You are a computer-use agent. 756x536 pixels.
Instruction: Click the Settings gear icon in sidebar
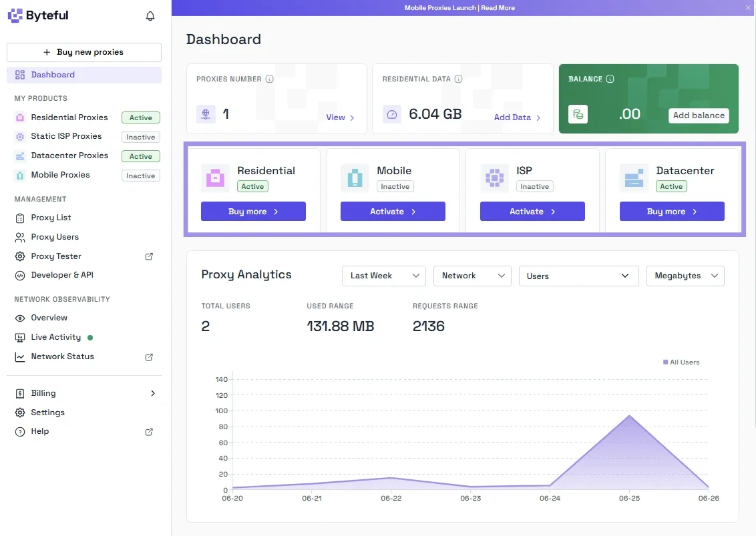(20, 413)
